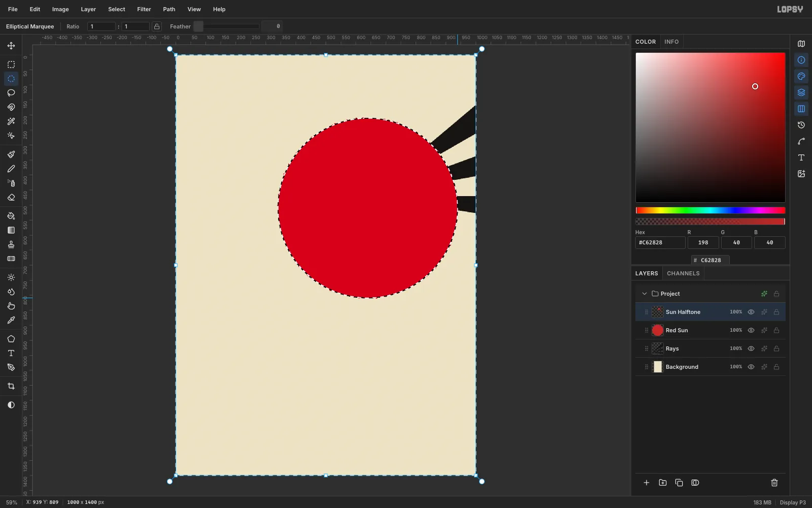Add a new layer with plus icon
This screenshot has height=508, width=812.
(x=647, y=483)
